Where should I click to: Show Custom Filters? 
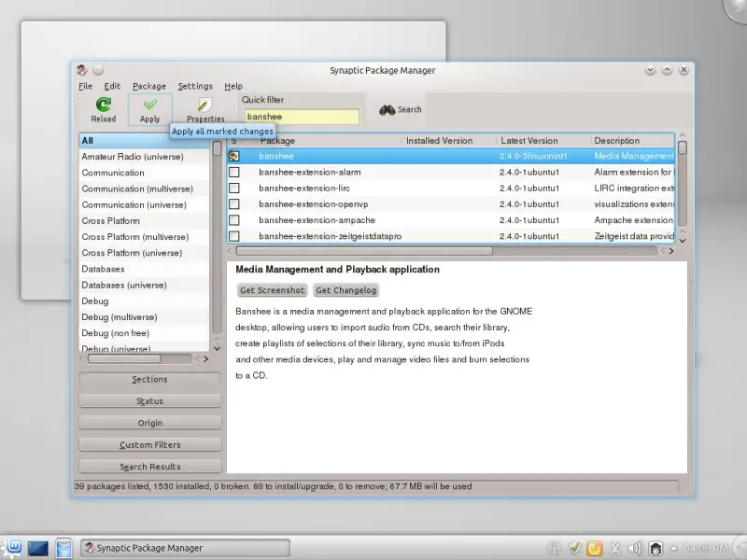tap(150, 445)
